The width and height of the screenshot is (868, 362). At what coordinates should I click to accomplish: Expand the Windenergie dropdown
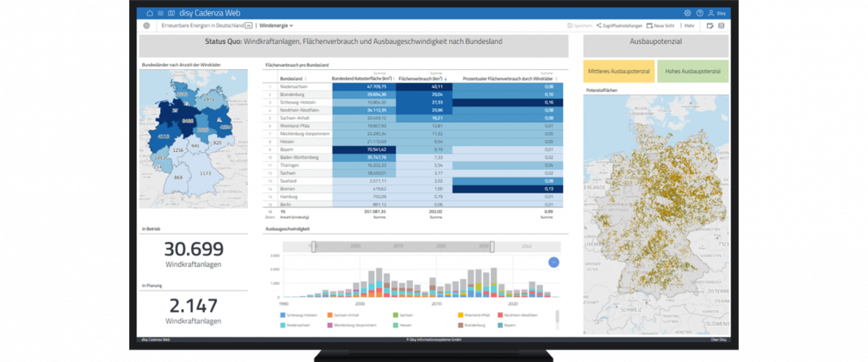click(x=276, y=26)
